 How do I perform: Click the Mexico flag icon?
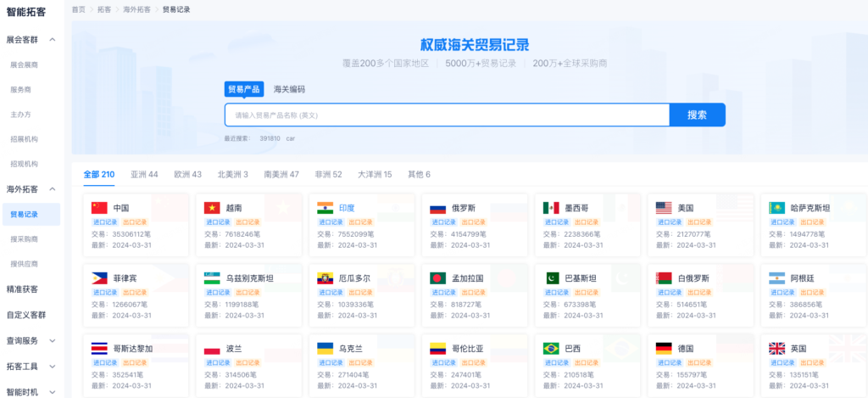pyautogui.click(x=551, y=208)
